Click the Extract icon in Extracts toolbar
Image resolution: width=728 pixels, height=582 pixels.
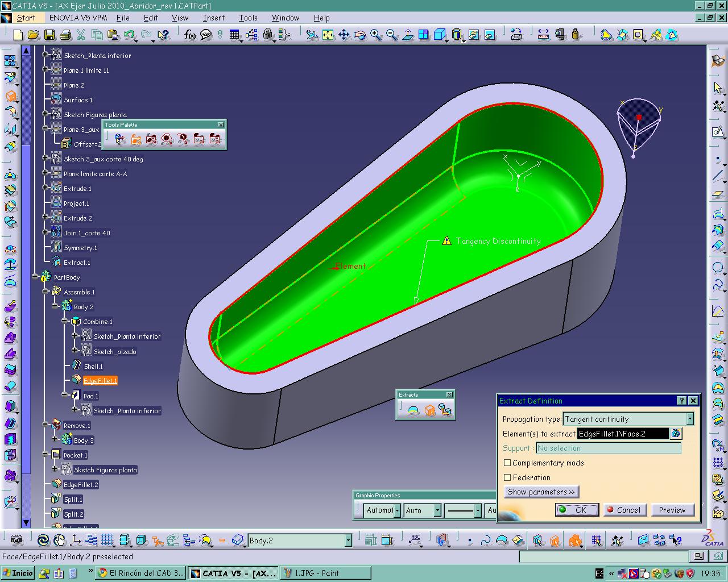(429, 409)
